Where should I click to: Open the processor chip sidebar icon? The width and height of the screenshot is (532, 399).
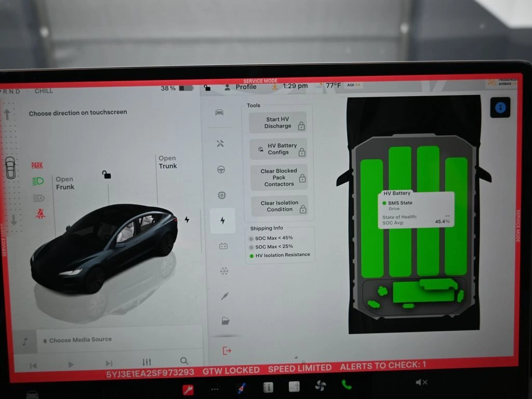click(222, 195)
